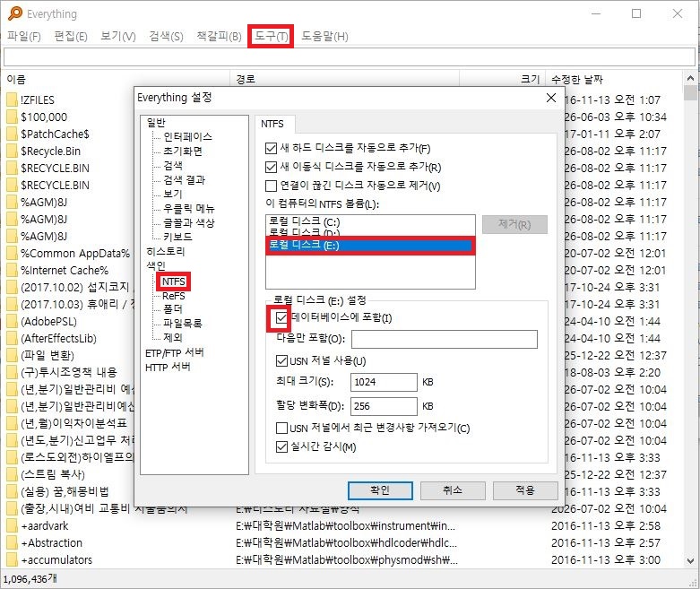700x589 pixels.
Task: Toggle 새 하드 디스크를 자동으로 추가 checkbox
Action: (271, 148)
